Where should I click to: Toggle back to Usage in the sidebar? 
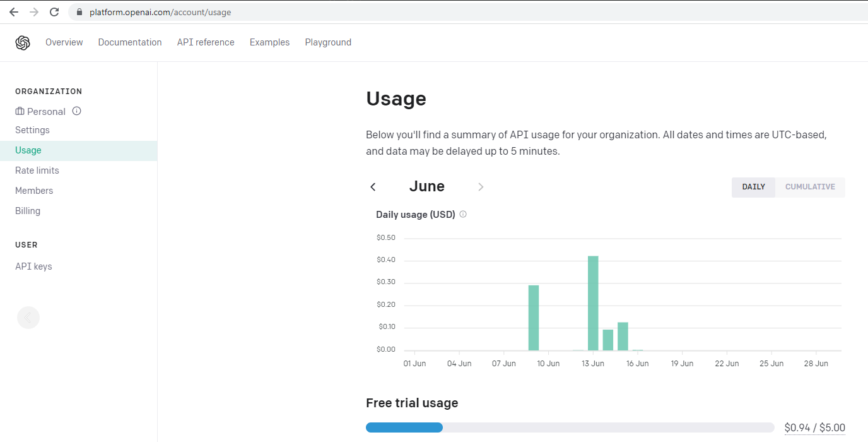[x=28, y=150]
